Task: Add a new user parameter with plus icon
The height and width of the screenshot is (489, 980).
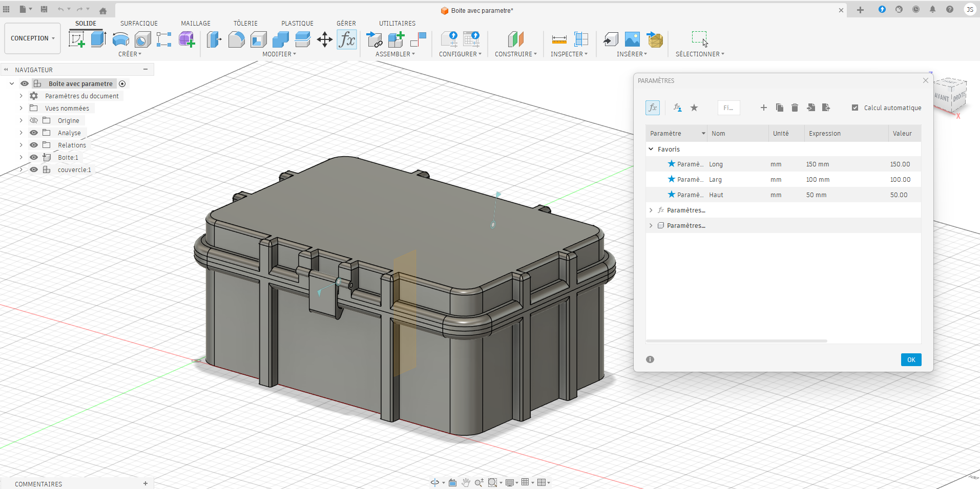Action: click(x=763, y=108)
